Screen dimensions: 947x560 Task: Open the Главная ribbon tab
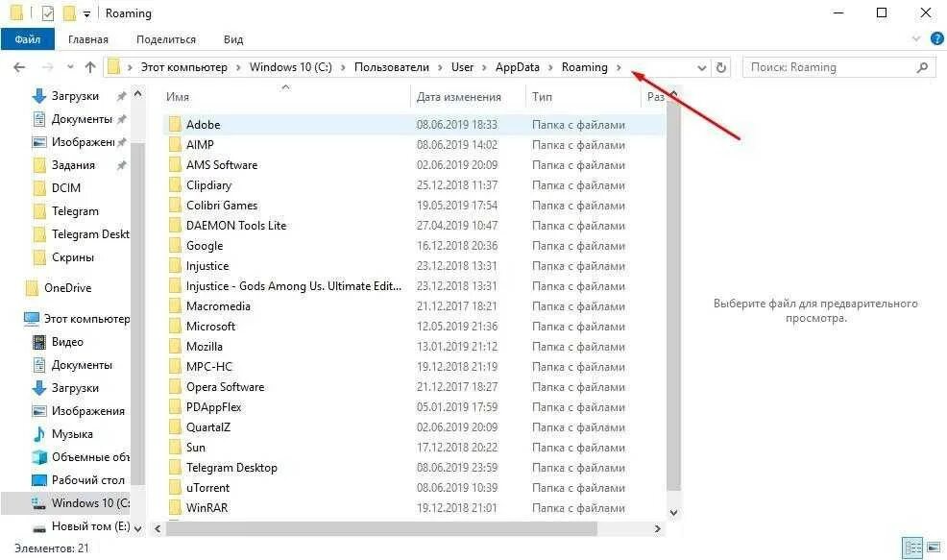tap(88, 39)
